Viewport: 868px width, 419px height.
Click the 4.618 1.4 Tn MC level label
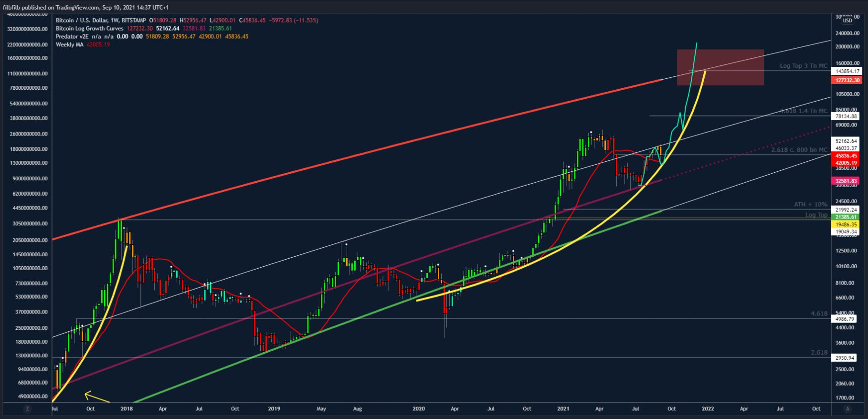tap(804, 111)
